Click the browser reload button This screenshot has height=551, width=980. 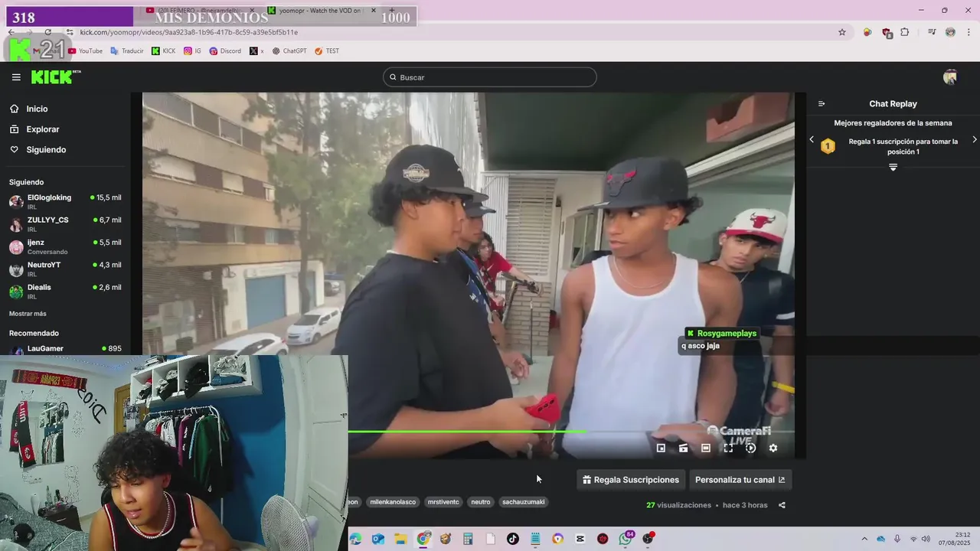point(47,32)
